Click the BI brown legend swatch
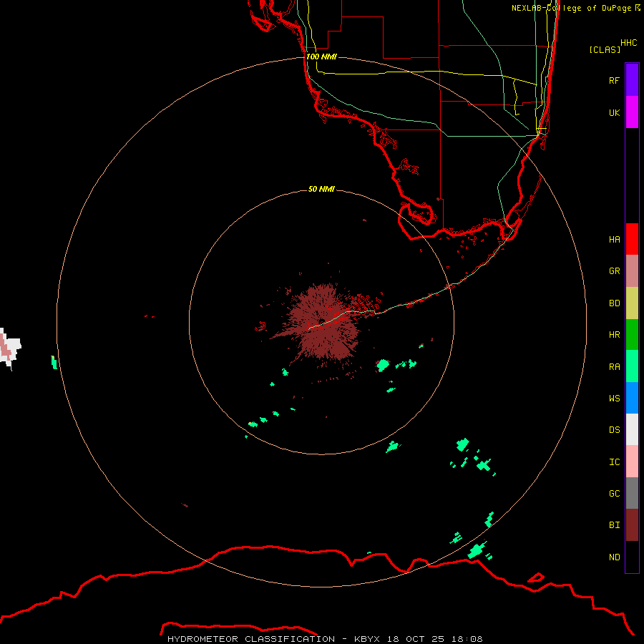Viewport: 644px width, 644px height. click(632, 525)
